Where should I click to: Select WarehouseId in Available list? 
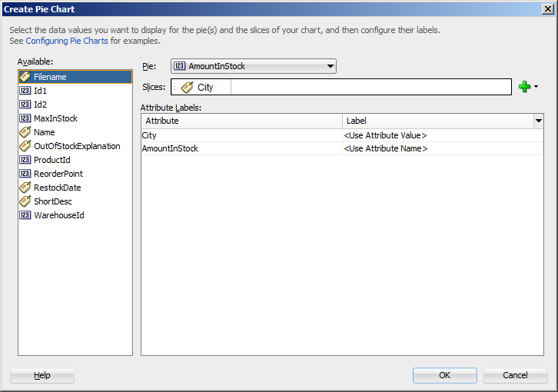(x=75, y=215)
